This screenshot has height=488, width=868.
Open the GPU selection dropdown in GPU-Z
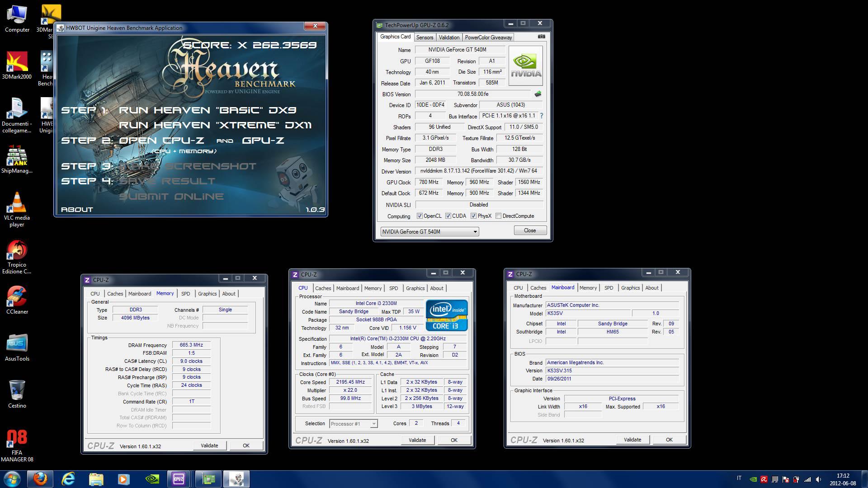click(429, 231)
